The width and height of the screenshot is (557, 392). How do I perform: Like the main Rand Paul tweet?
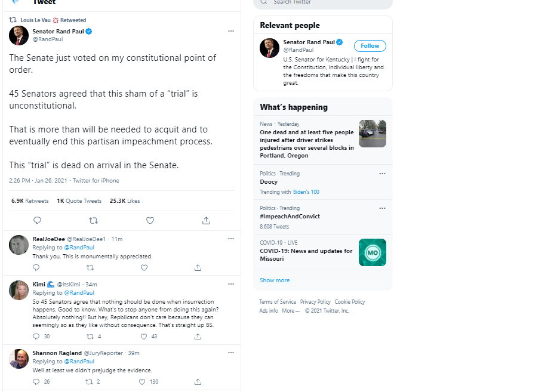pyautogui.click(x=150, y=221)
